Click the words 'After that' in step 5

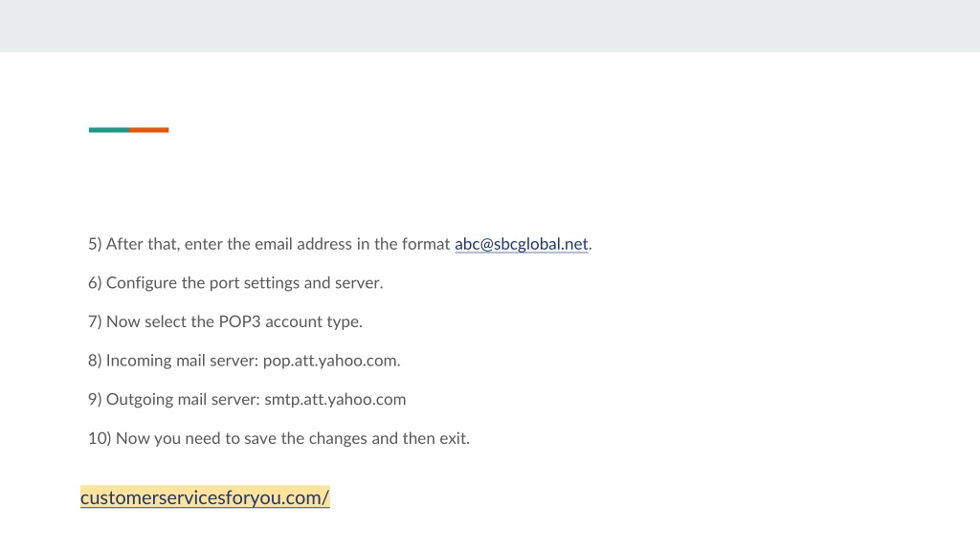pyautogui.click(x=143, y=244)
